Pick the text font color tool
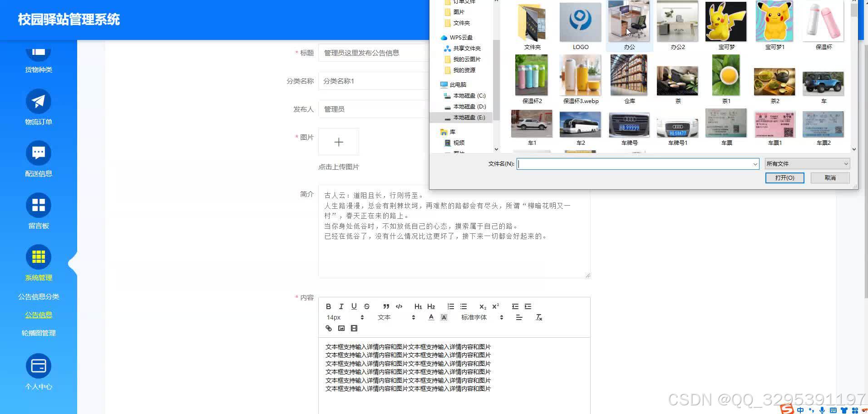 point(431,317)
